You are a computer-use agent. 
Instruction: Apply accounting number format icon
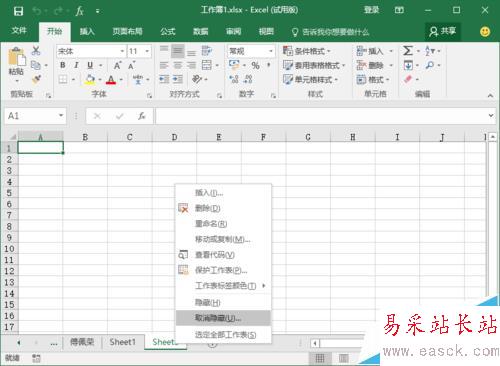click(234, 65)
